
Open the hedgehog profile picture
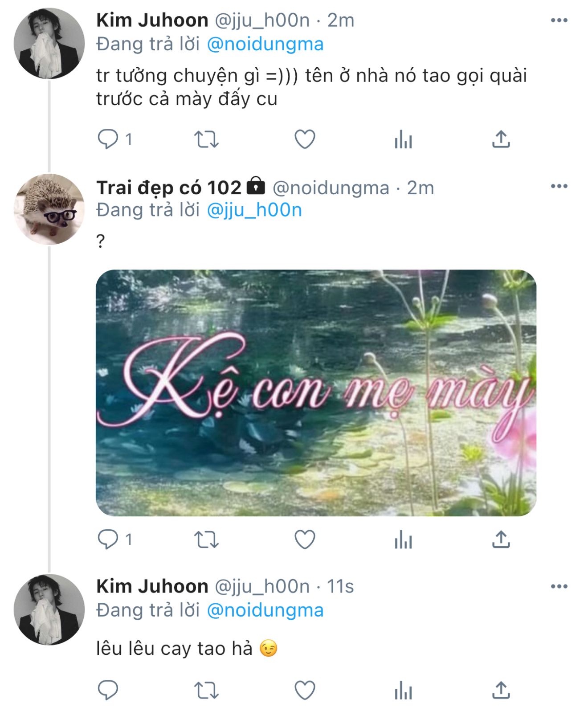click(49, 209)
